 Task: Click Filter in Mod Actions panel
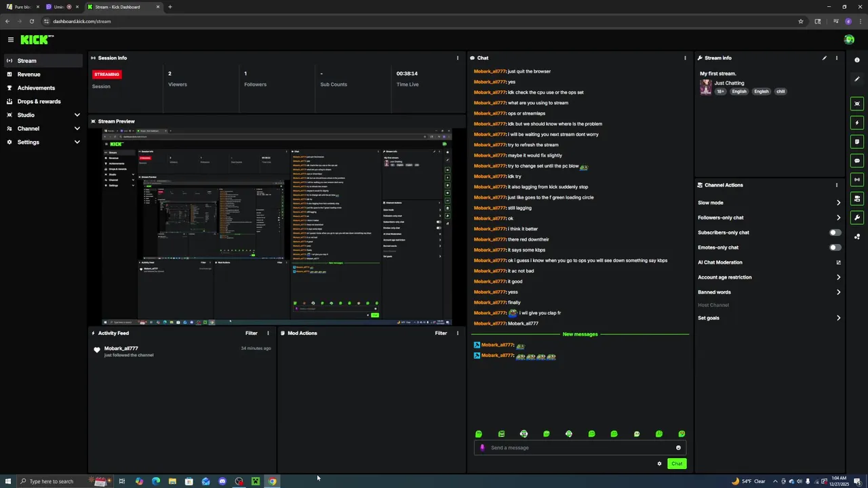point(441,333)
